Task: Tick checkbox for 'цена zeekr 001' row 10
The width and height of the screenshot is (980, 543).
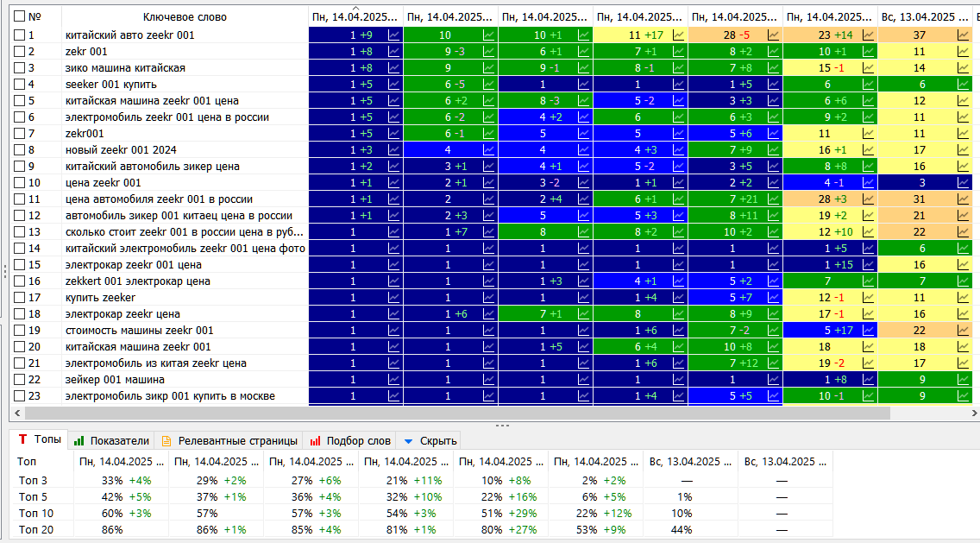Action: point(19,183)
